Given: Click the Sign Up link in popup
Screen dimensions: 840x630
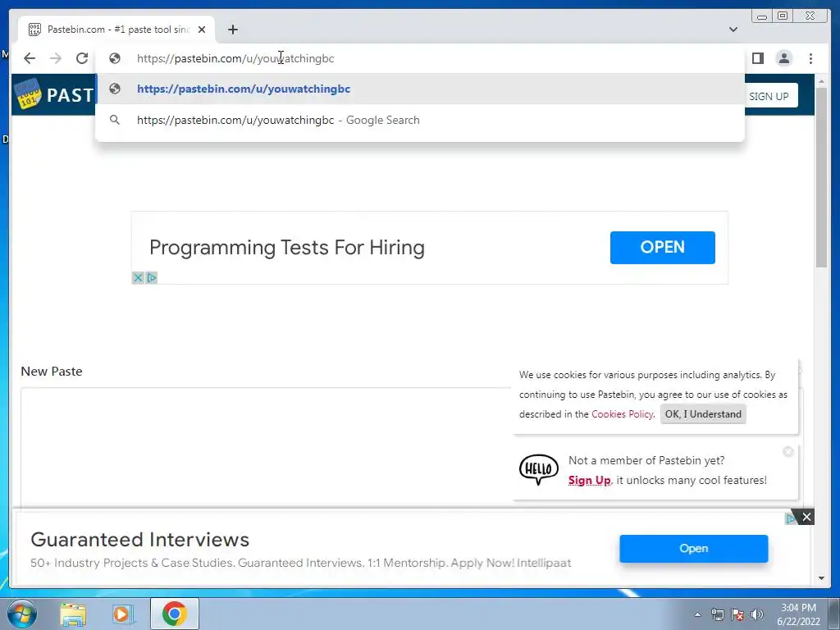Looking at the screenshot, I should pos(589,480).
